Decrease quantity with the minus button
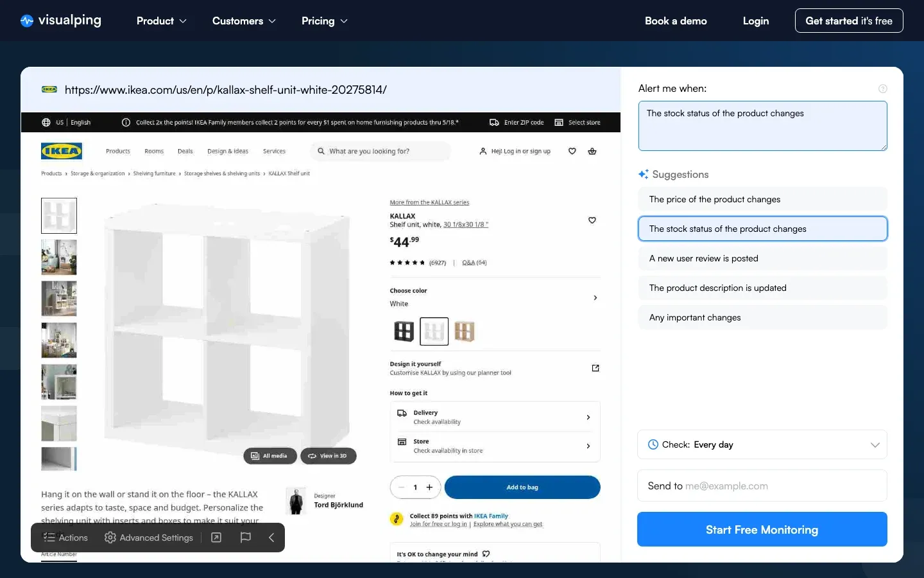 (402, 487)
